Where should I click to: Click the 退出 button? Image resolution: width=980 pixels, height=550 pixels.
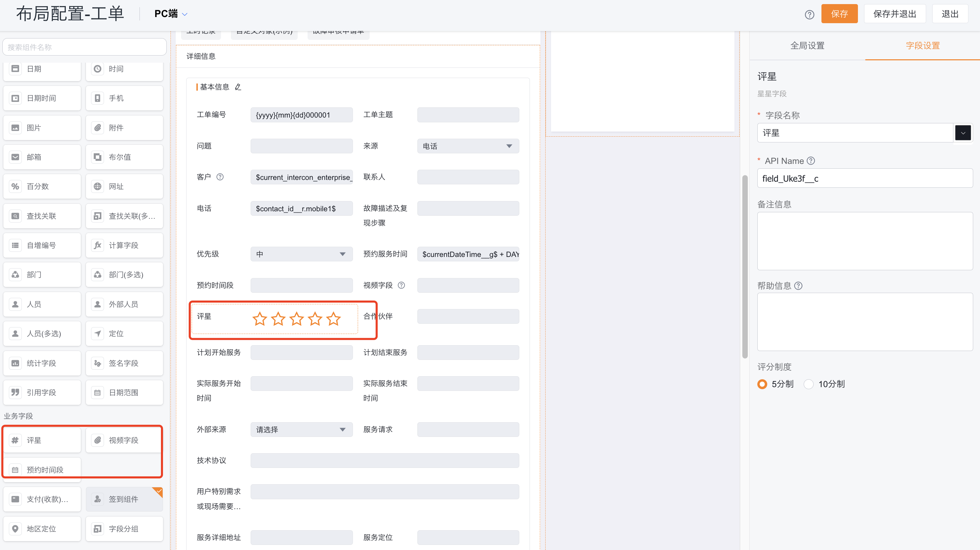(x=950, y=14)
